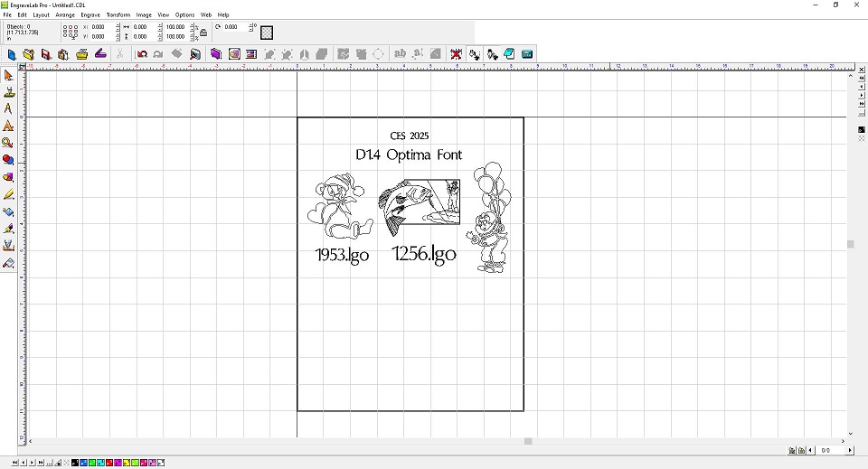Click the D1.4 Optima Font text

pyautogui.click(x=409, y=155)
